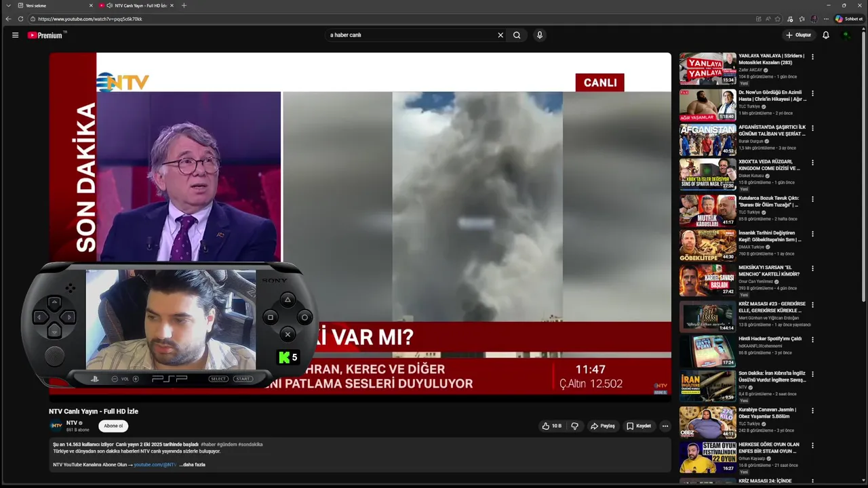Expand description with ...daha fazla
Image resolution: width=868 pixels, height=488 pixels.
pos(193,465)
